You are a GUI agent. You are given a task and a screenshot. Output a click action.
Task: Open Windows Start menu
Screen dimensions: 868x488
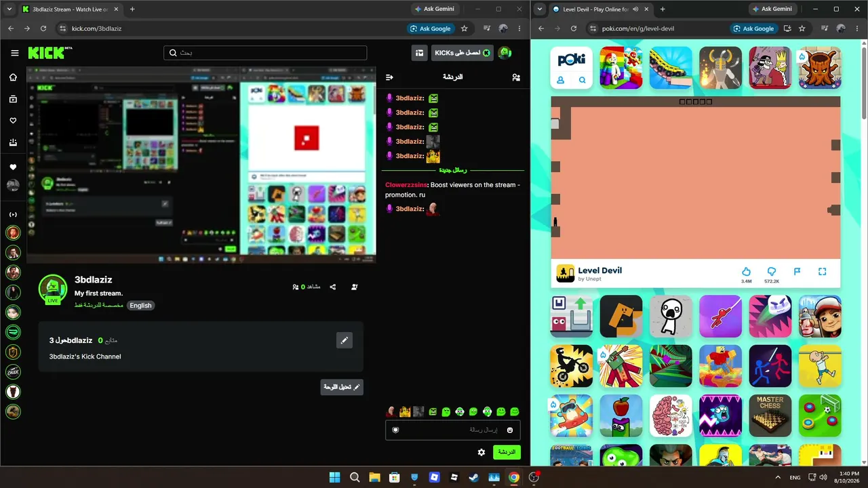click(x=334, y=477)
